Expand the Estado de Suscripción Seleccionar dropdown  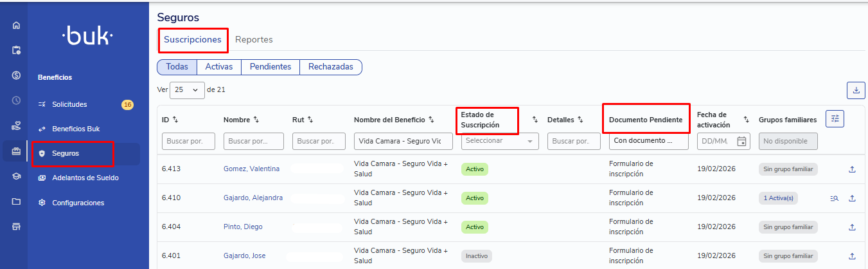click(x=499, y=141)
